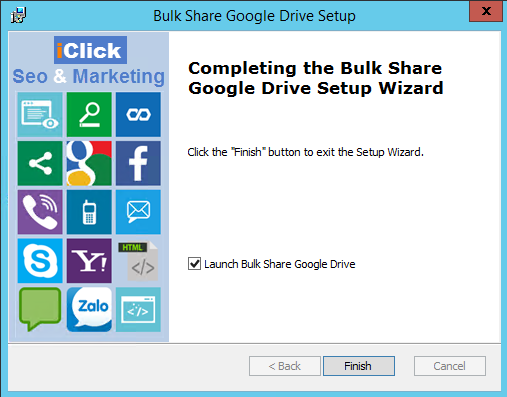Select the blue chain link tile
Screen dimensions: 507x397
tap(138, 114)
